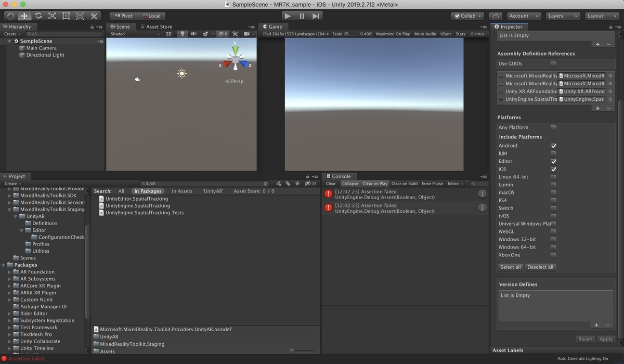The width and height of the screenshot is (624, 364).
Task: Open scene component tools icon
Action: point(235,34)
